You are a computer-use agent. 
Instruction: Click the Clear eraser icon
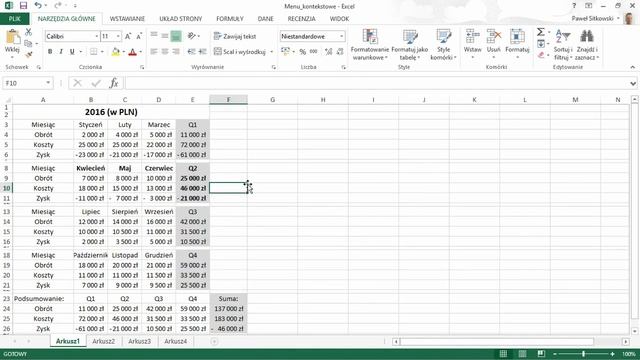tap(541, 55)
